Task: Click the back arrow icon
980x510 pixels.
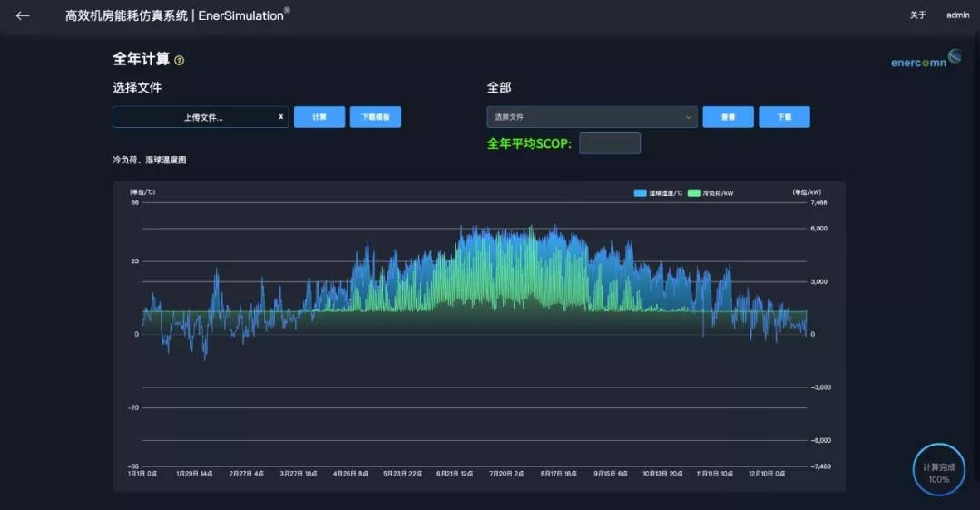Action: [x=23, y=15]
